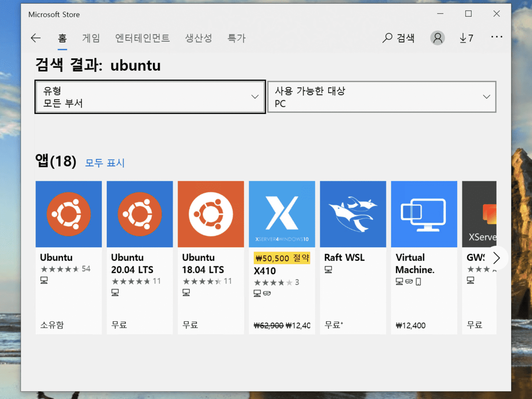Viewport: 532px width, 399px height.
Task: Expand the 유형 모든 부서 dropdown
Action: (x=150, y=97)
